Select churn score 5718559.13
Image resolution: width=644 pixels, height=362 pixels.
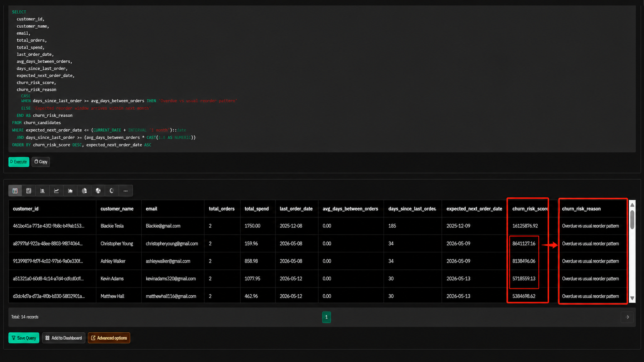click(x=524, y=279)
